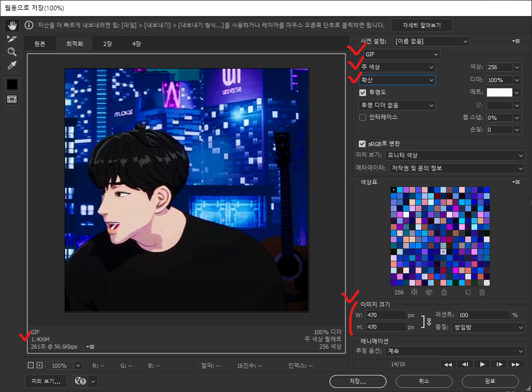The image size is (532, 392).
Task: Toggle the sRGB로 변환 checkbox
Action: [362, 144]
